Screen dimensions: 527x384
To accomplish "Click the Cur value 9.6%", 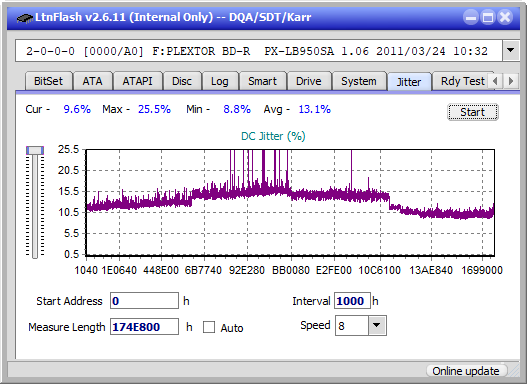I will (x=77, y=109).
